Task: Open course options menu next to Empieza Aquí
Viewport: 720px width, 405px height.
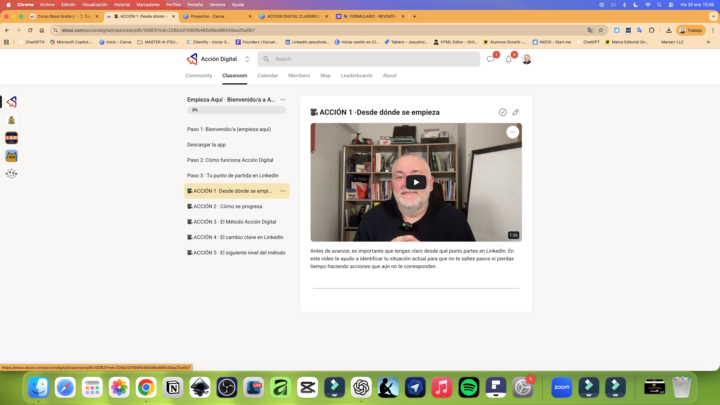Action: pyautogui.click(x=283, y=100)
